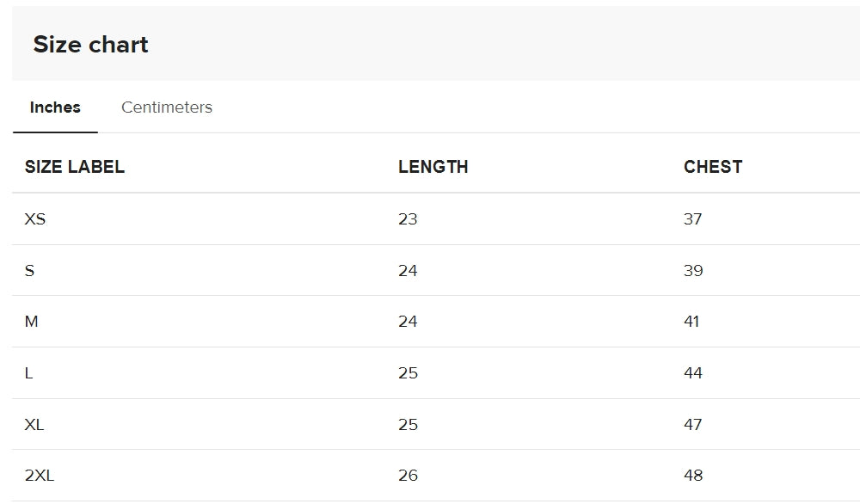The height and width of the screenshot is (504, 860).
Task: Click the 2XL length value 26
Action: coord(408,476)
